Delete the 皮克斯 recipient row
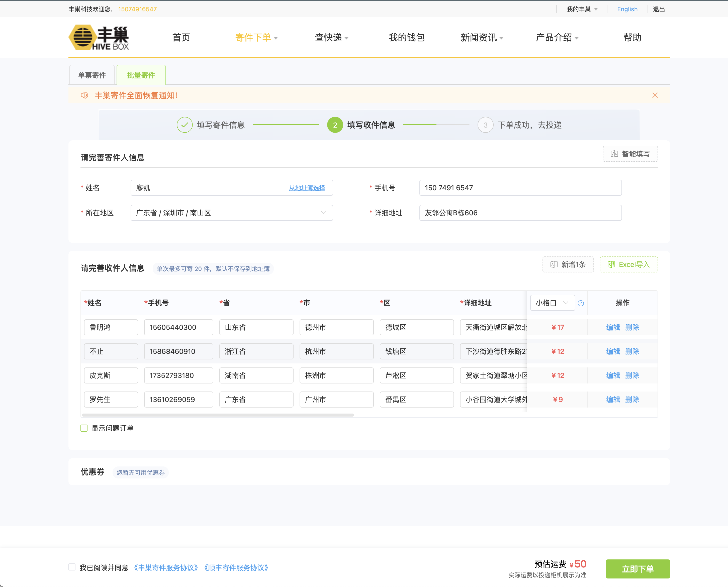Viewport: 728px width, 587px height. click(632, 375)
